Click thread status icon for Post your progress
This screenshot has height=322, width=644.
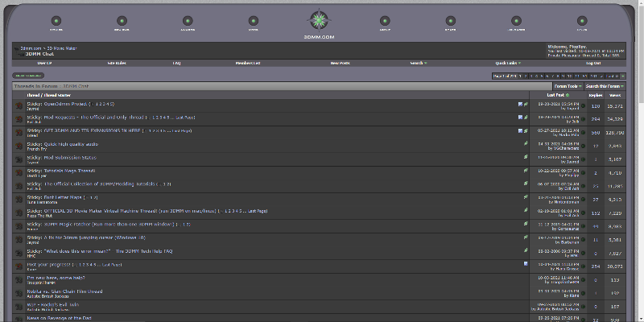[19, 266]
